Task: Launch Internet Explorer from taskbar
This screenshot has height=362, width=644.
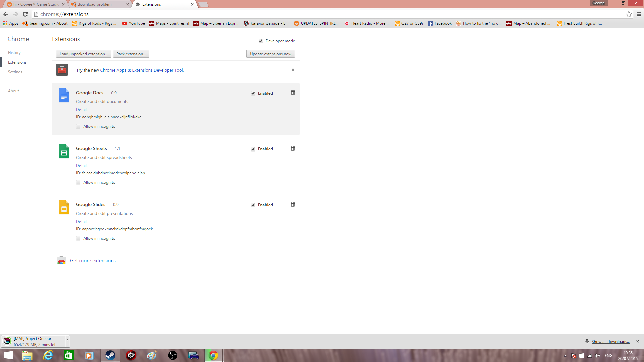Action: point(48,355)
